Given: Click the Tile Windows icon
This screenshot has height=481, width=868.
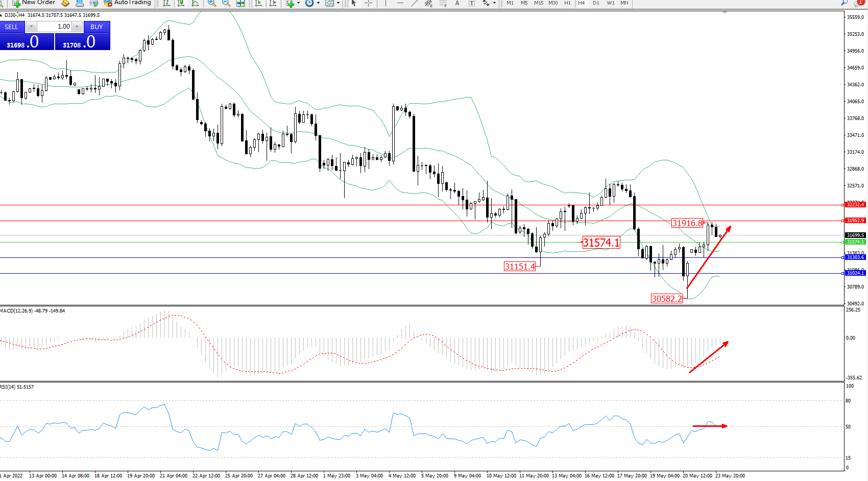Looking at the screenshot, I should [240, 3].
